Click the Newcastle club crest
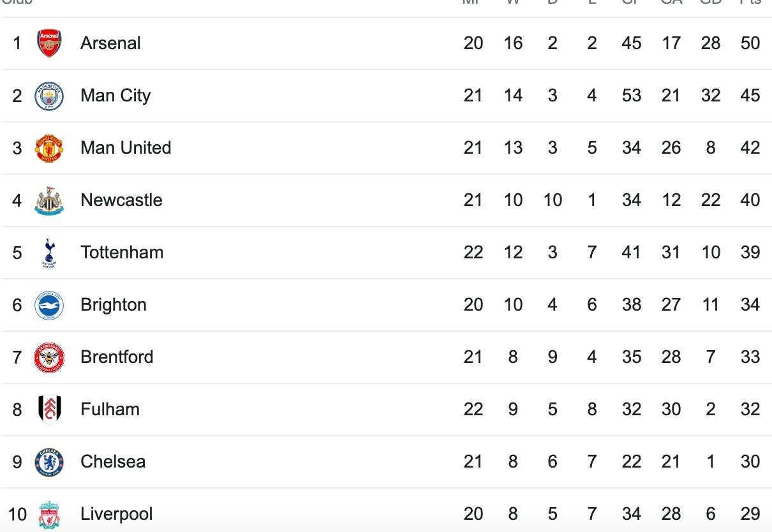Screen dimensions: 772x532 [49, 200]
